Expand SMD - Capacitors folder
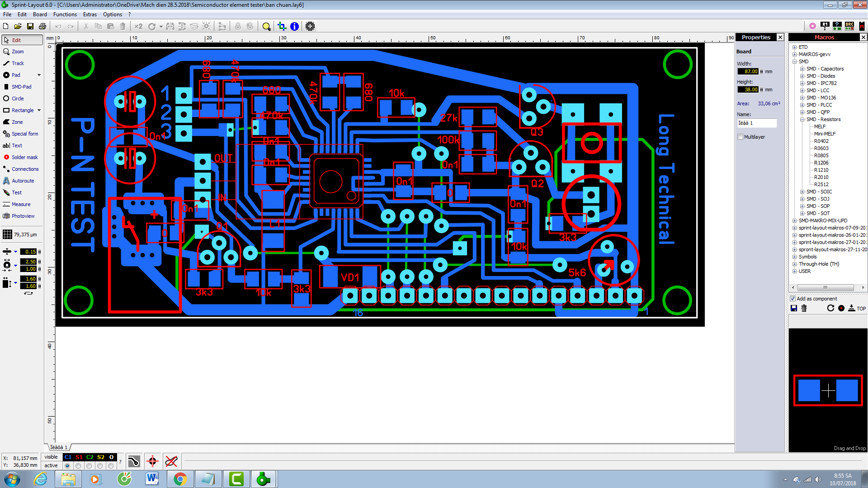 pos(802,69)
